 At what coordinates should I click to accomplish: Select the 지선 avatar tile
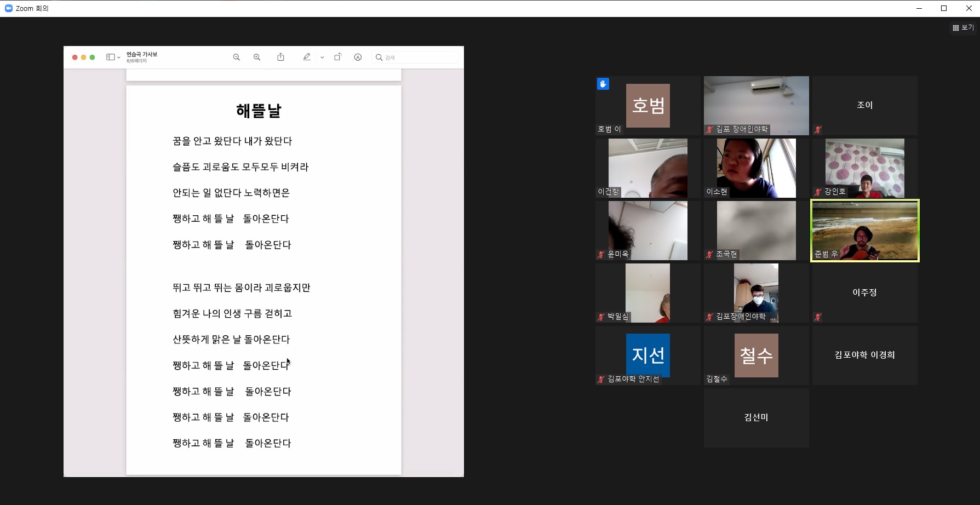(647, 355)
